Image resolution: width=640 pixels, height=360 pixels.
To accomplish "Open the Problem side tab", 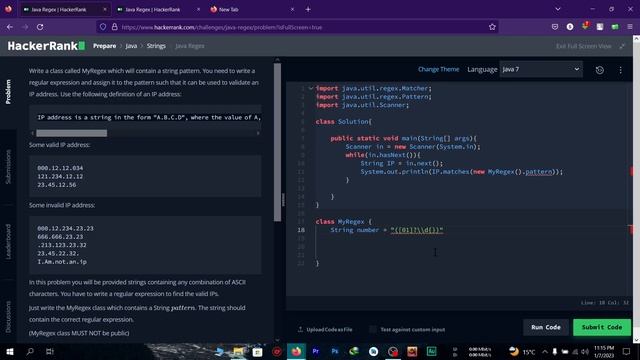I will (8, 91).
